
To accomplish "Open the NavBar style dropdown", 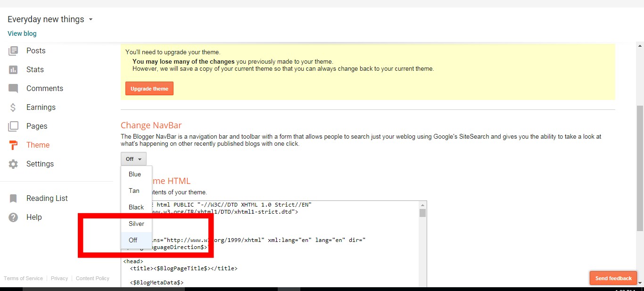I will [133, 158].
